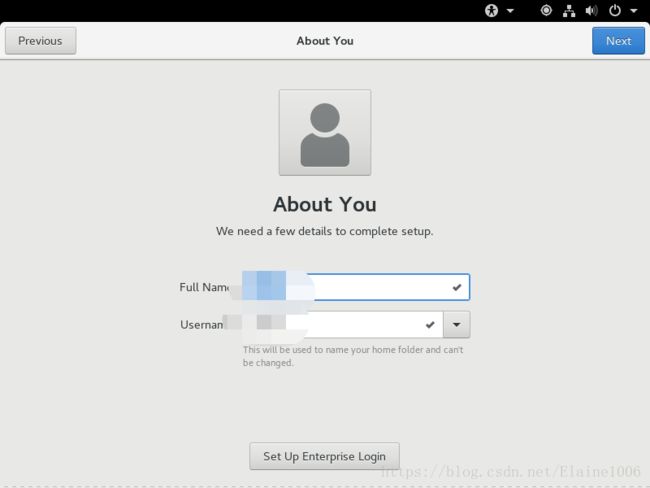Expand the system menu arrow beside power
This screenshot has width=650, height=488.
(x=634, y=11)
